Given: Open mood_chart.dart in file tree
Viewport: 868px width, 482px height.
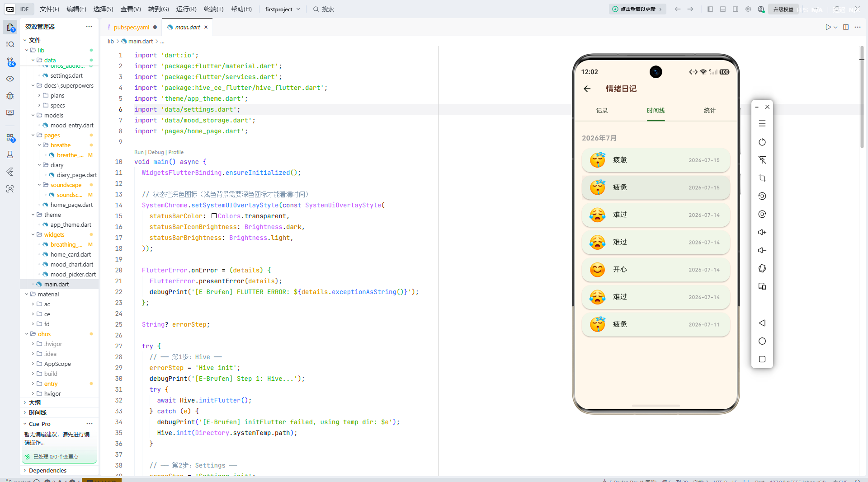Looking at the screenshot, I should (x=72, y=264).
